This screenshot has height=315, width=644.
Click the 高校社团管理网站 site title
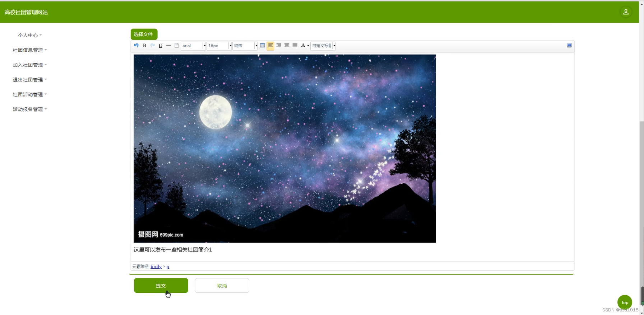[x=26, y=12]
